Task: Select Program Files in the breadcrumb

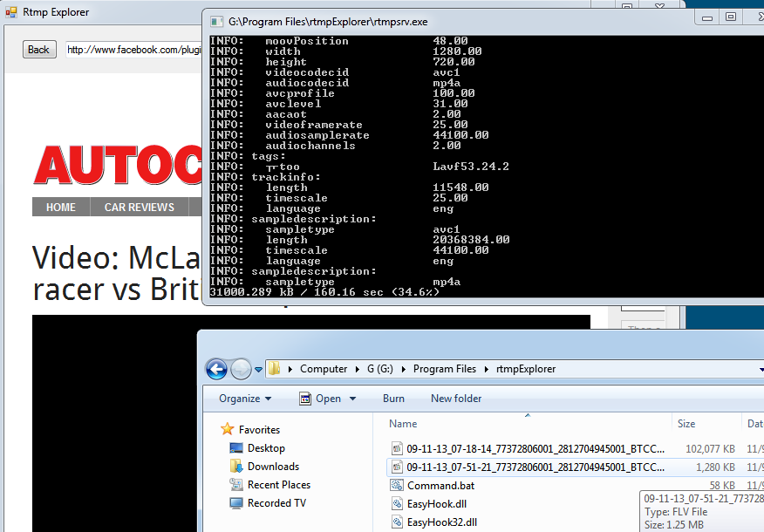Action: [x=445, y=369]
